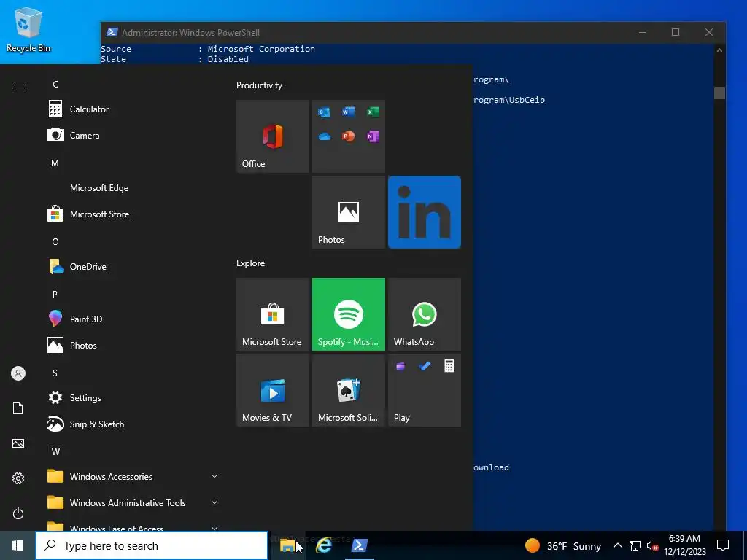Viewport: 747px width, 560px height.
Task: Open Internet Explorer from the taskbar
Action: 323,545
